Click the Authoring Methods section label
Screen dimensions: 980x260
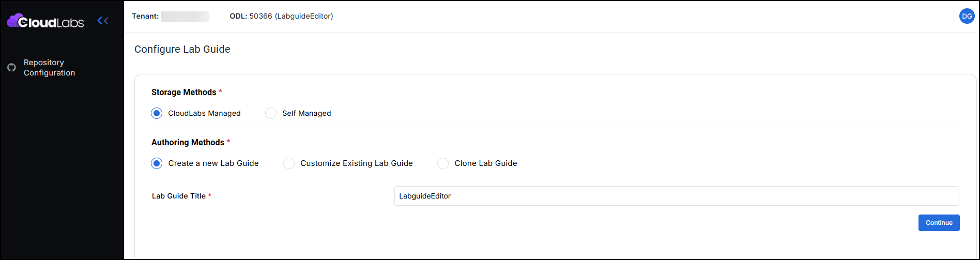click(x=188, y=143)
